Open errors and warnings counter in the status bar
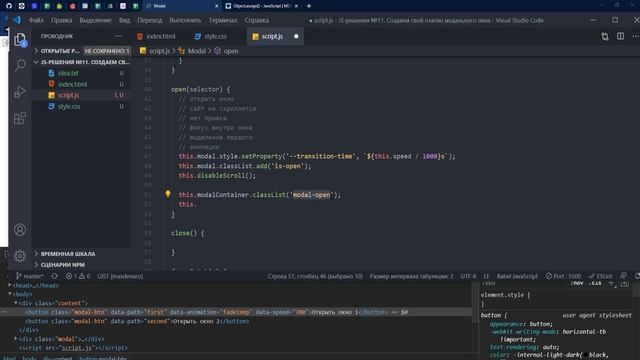Screen dimensions: 640x360 pos(78,276)
